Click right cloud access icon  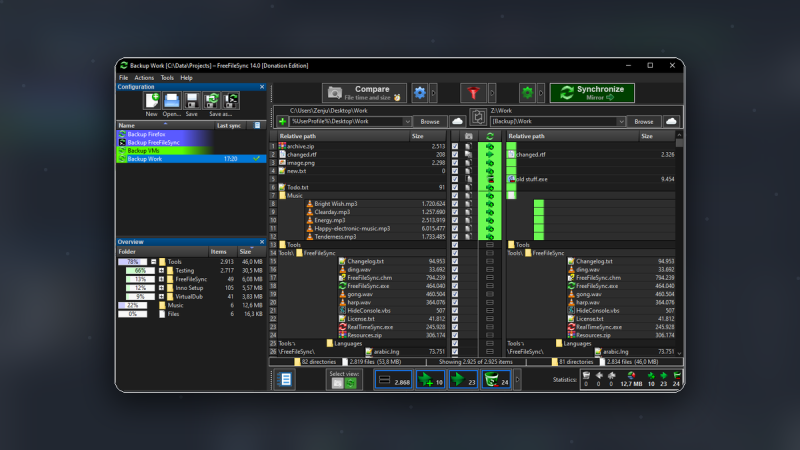671,121
